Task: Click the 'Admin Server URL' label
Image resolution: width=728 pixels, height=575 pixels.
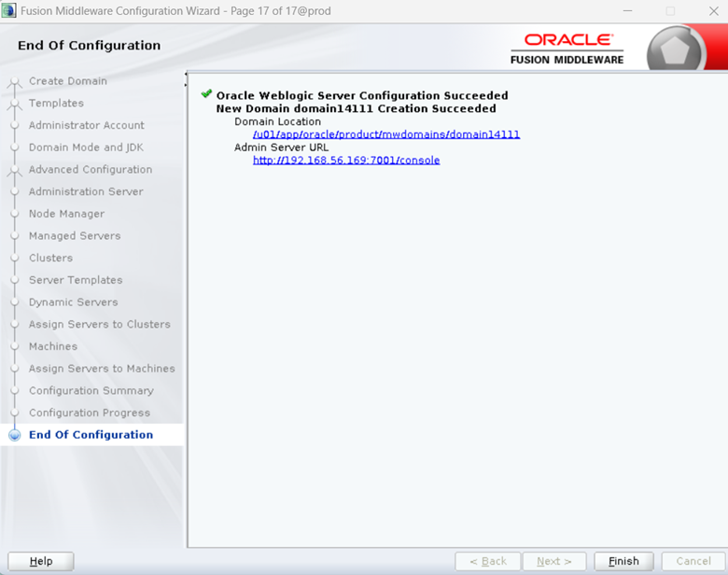Action: click(x=281, y=147)
